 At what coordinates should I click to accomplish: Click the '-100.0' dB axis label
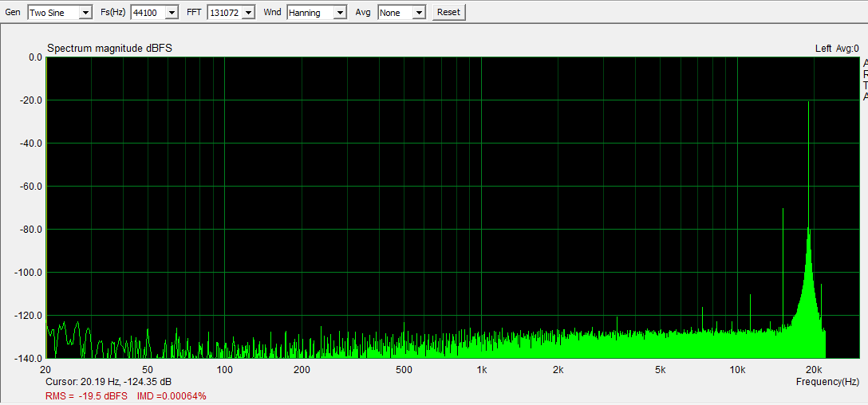30,273
